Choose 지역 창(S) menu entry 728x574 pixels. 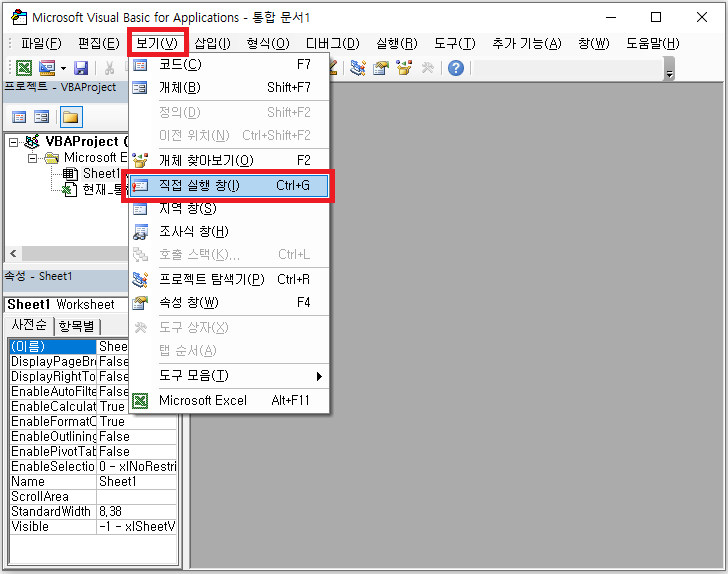229,209
